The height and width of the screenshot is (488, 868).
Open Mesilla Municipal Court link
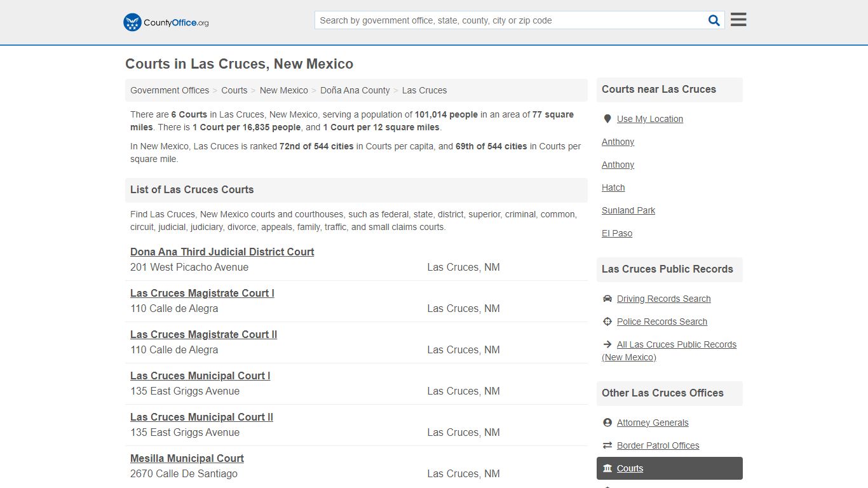(187, 458)
